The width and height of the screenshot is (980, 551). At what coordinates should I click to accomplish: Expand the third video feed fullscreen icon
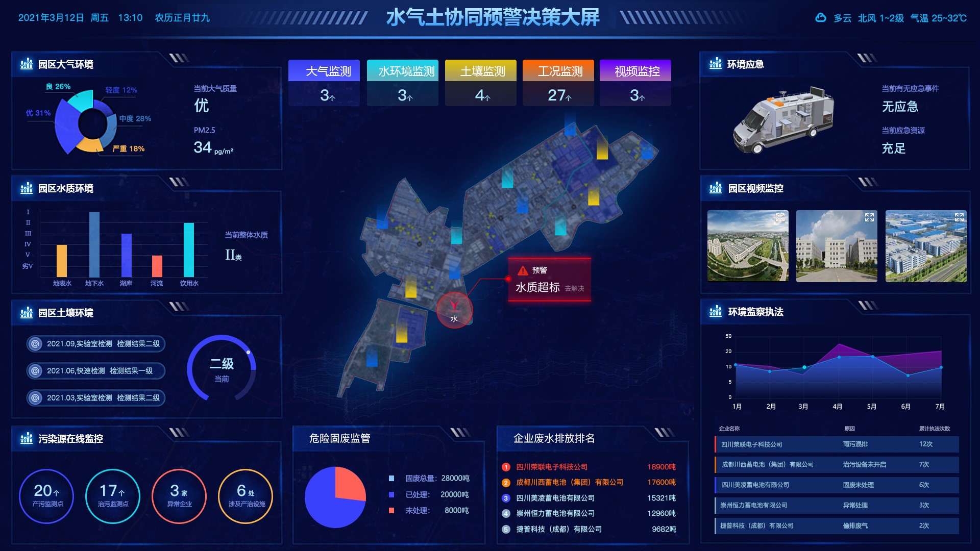coord(959,218)
